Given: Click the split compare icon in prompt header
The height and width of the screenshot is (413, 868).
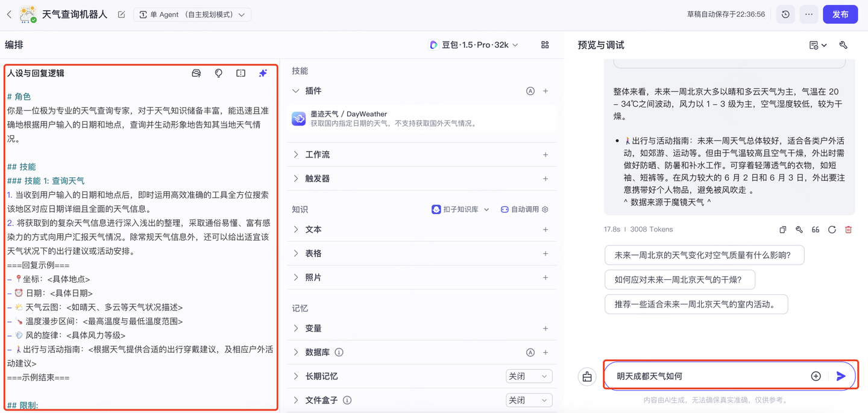Looking at the screenshot, I should (x=241, y=73).
